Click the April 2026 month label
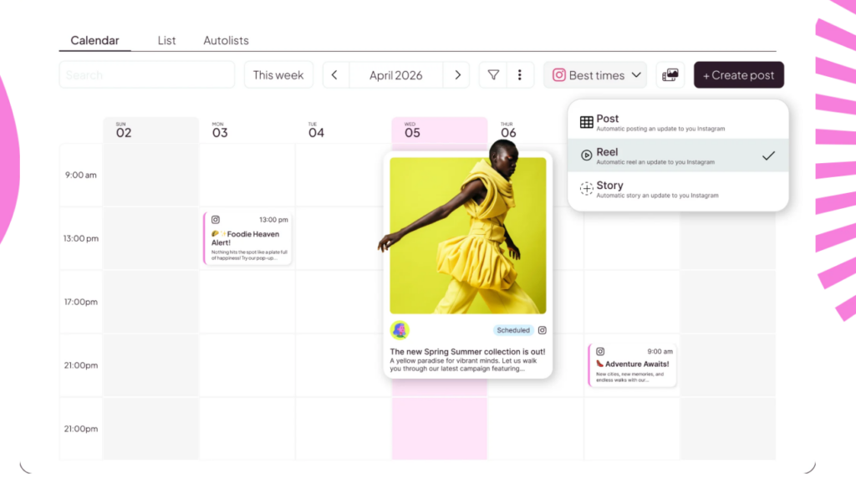The height and width of the screenshot is (504, 856). tap(395, 75)
